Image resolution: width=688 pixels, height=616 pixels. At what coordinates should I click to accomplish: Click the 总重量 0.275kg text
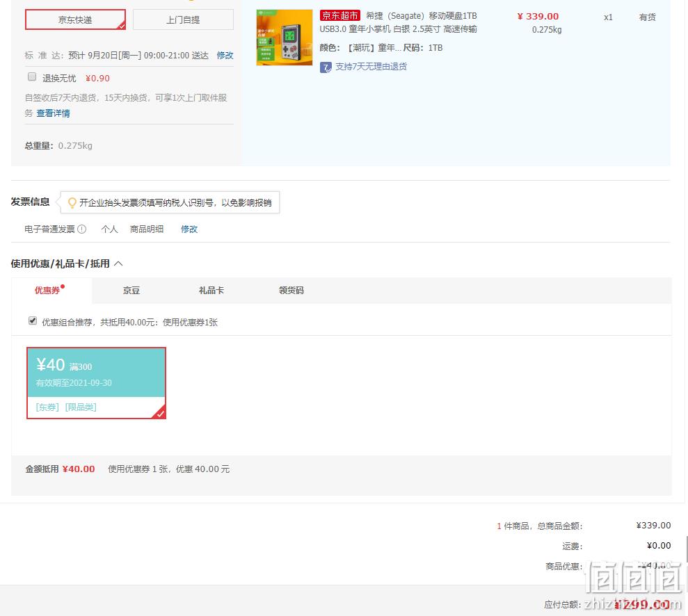58,145
